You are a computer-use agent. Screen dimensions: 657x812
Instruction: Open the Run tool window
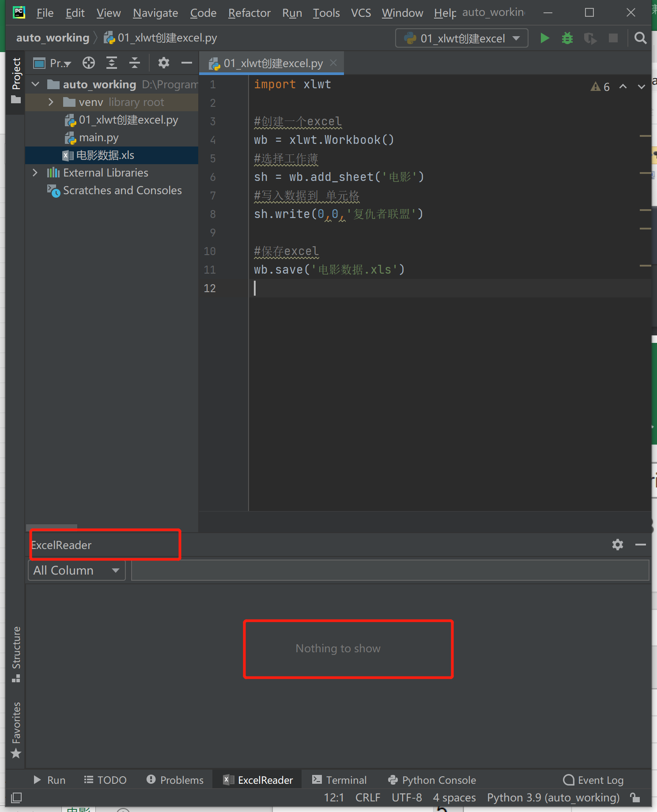coord(49,780)
